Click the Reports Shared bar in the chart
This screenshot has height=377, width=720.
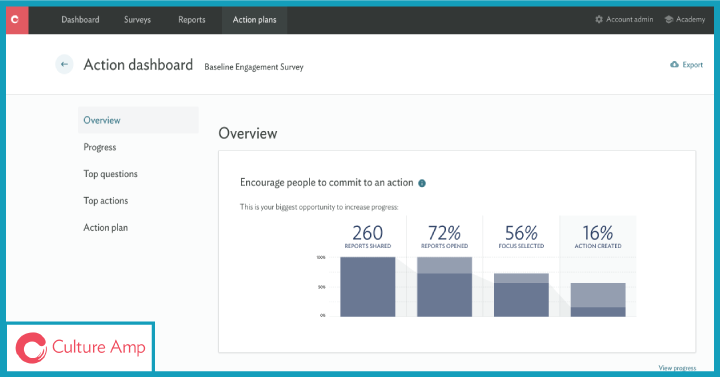pyautogui.click(x=368, y=287)
